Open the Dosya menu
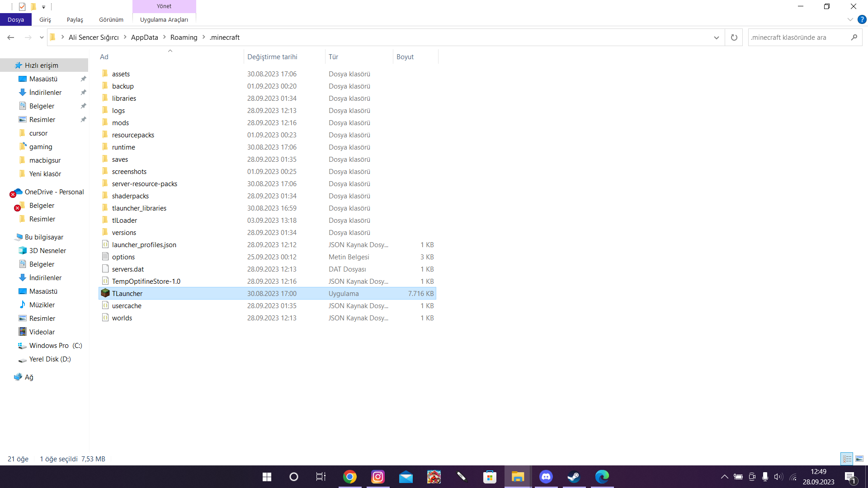 point(15,19)
